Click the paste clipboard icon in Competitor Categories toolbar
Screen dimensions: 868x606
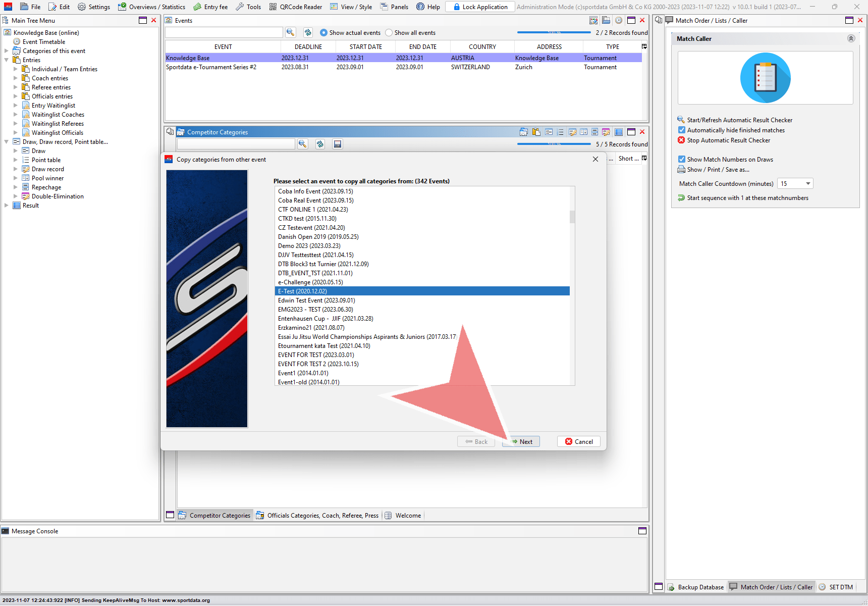coord(536,132)
